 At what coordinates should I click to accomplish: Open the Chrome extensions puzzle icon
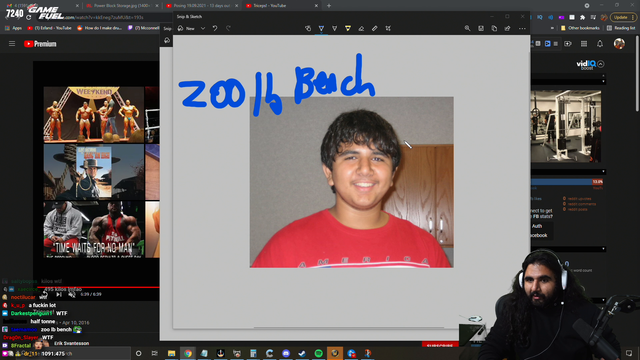click(582, 18)
